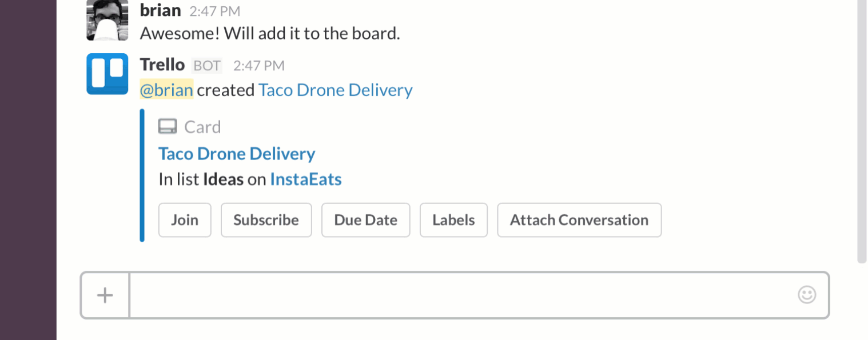Viewport: 868px width, 340px height.
Task: Click the plus attachment icon
Action: click(x=105, y=295)
